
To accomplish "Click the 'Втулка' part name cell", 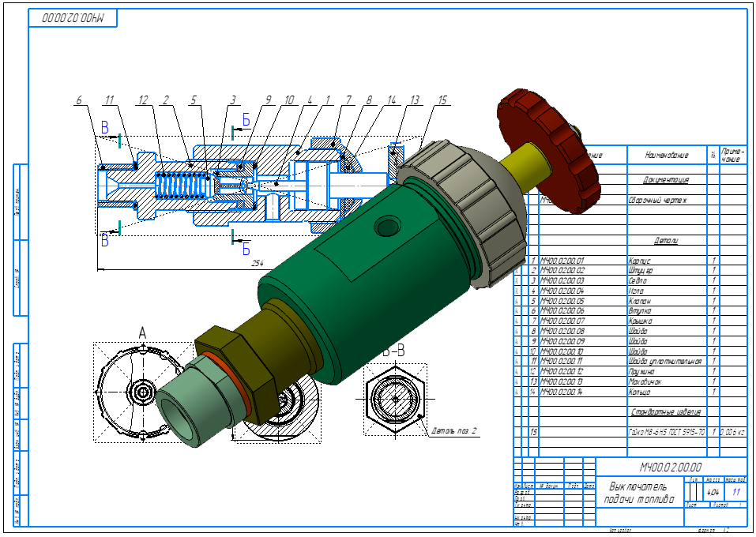I will [640, 311].
